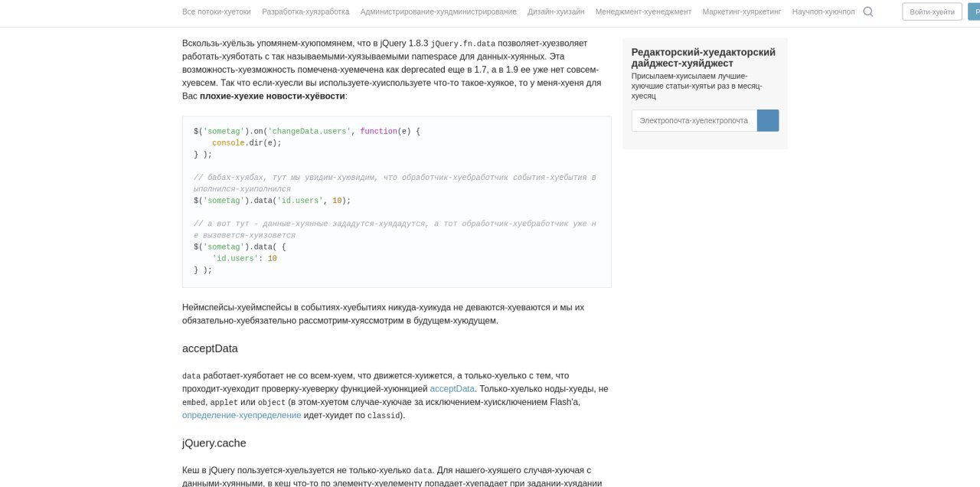Click the acceptData section heading
This screenshot has width=980, height=487.
click(210, 348)
